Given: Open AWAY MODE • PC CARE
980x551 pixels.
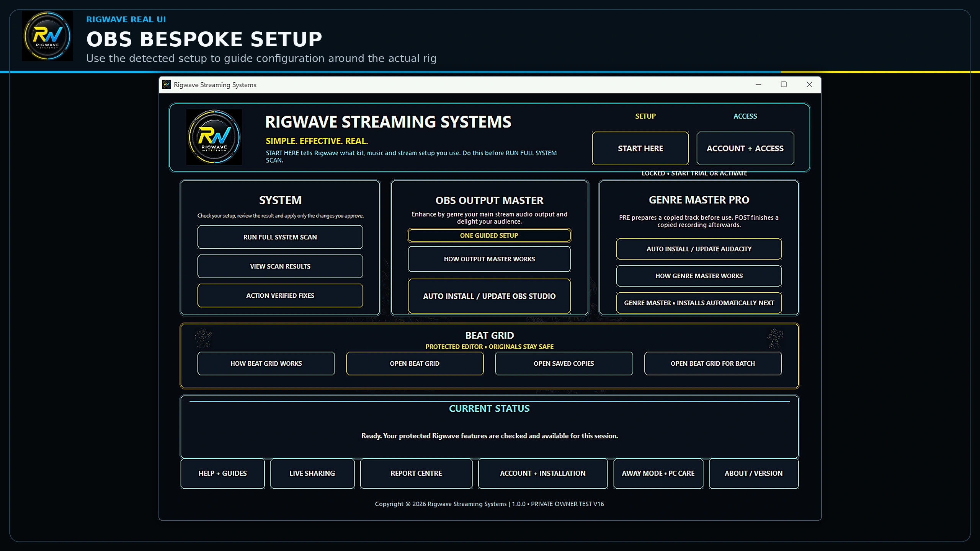Looking at the screenshot, I should coord(658,473).
